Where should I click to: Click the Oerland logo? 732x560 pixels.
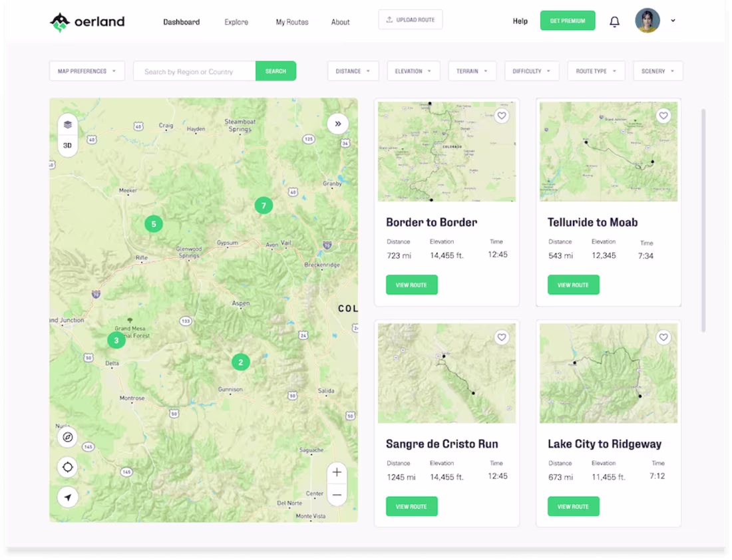(87, 21)
